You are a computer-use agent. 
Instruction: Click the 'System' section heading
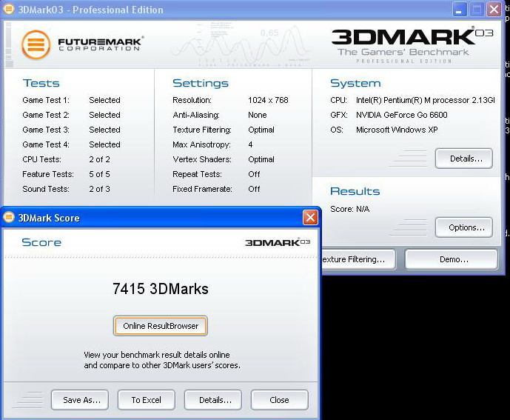point(355,83)
